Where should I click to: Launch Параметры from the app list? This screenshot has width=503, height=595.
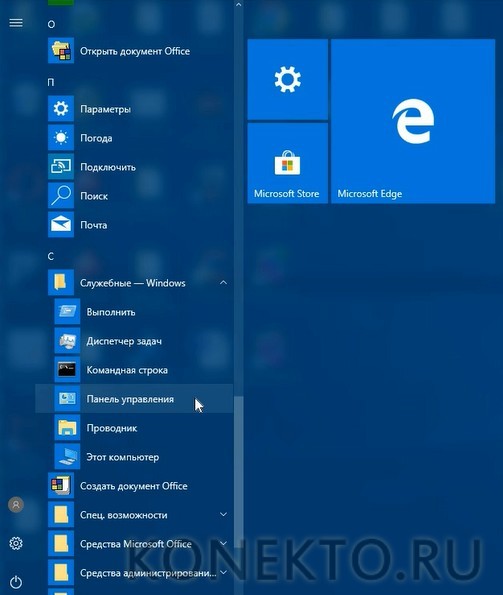(x=105, y=109)
